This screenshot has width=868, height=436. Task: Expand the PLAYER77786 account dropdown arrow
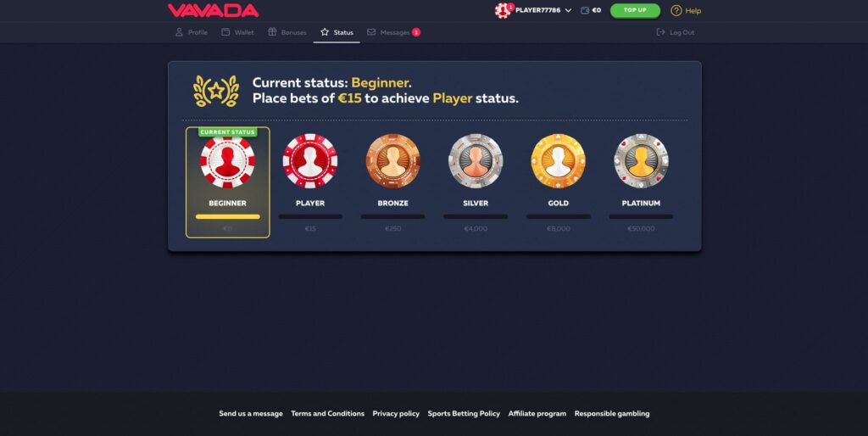568,10
